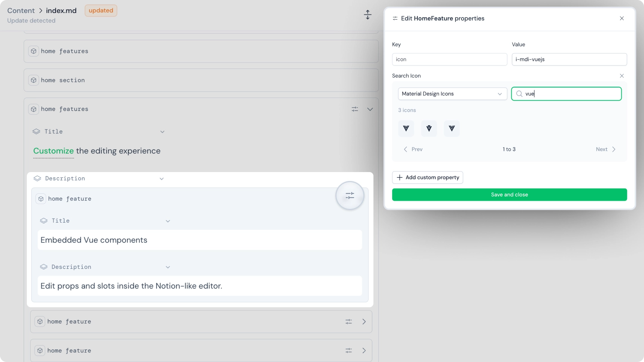Click the properties sliders icon on home features header
644x362 pixels.
354,109
